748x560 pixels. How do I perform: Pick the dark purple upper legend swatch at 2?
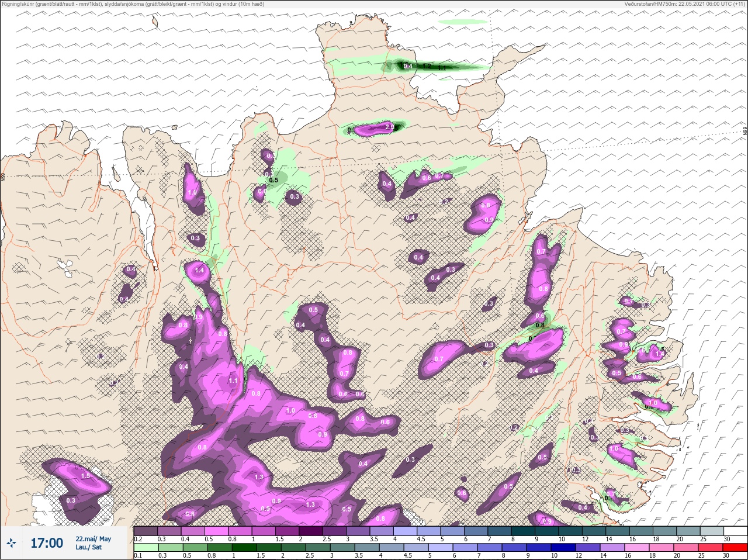pyautogui.click(x=312, y=531)
